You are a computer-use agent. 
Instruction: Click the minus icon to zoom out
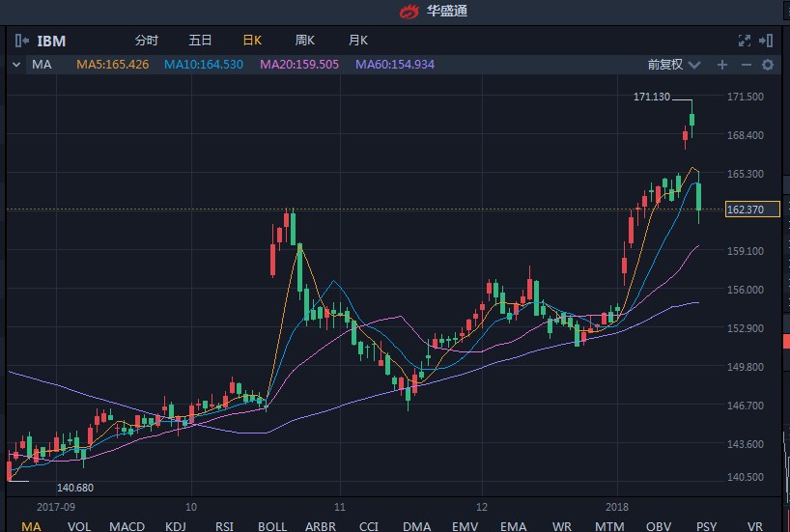pyautogui.click(x=746, y=65)
